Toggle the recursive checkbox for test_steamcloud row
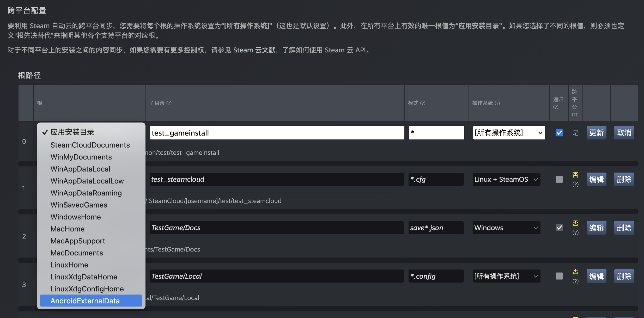The image size is (644, 318). (559, 179)
